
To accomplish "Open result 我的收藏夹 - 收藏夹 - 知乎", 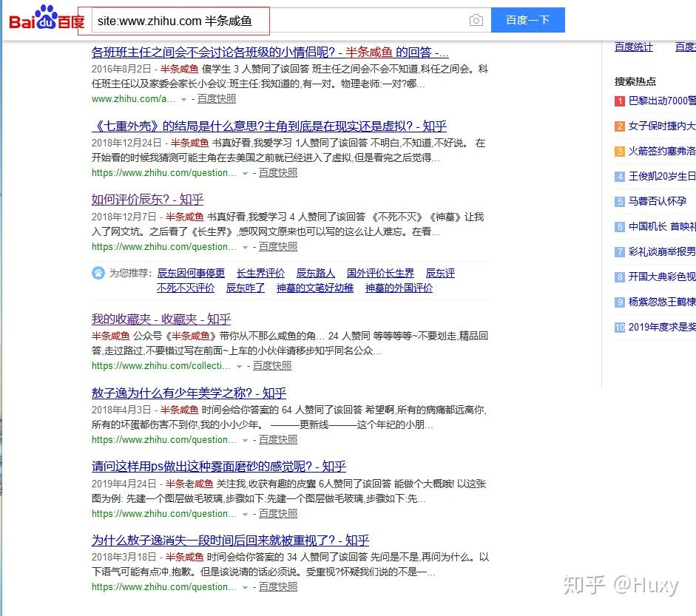I will point(161,319).
